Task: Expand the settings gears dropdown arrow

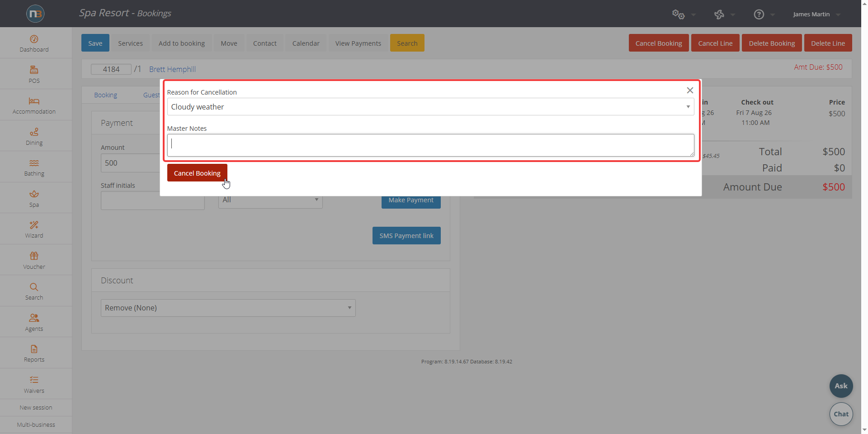Action: [693, 15]
